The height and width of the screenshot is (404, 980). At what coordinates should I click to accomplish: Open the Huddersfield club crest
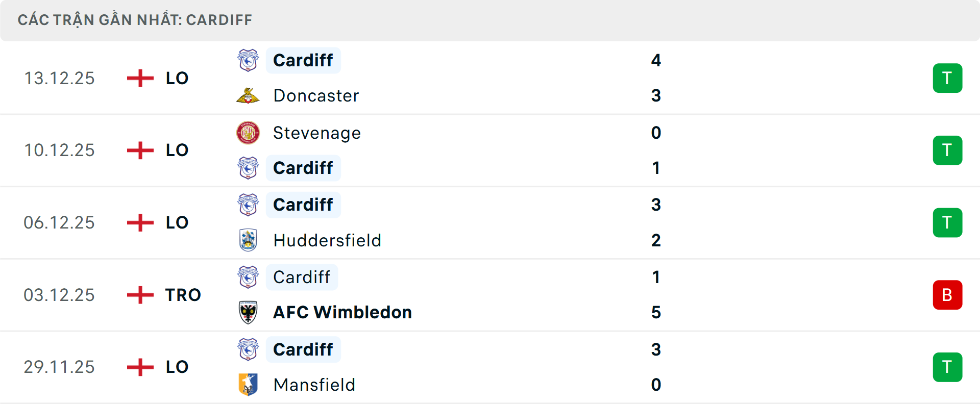pos(248,240)
